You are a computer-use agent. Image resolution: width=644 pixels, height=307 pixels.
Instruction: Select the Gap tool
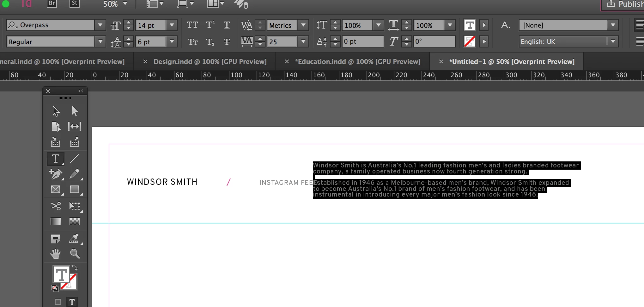[x=75, y=127]
